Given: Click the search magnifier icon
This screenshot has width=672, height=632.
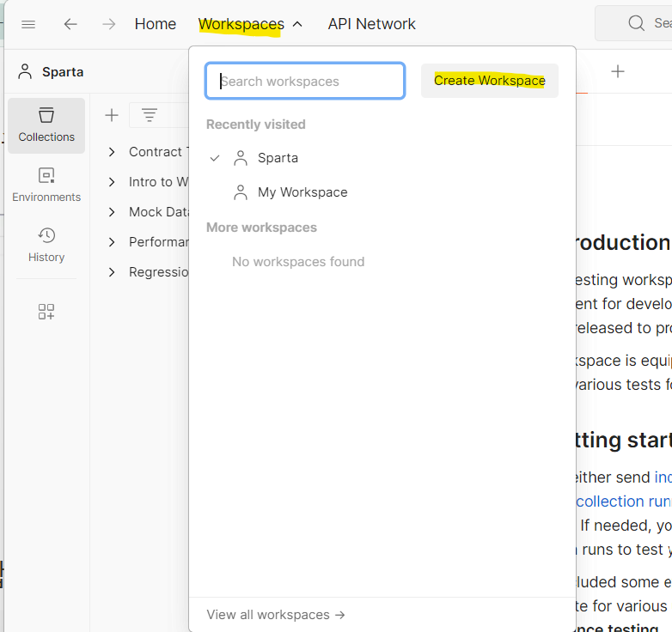Looking at the screenshot, I should coord(637,23).
